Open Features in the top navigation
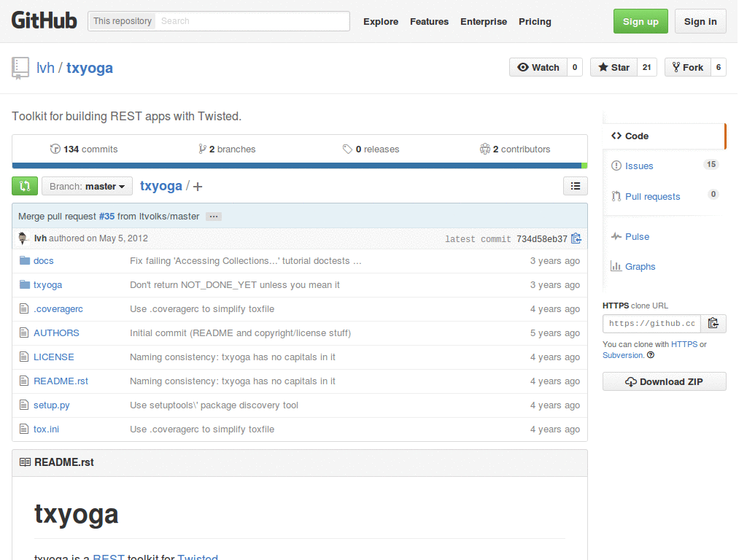Viewport: 747px width, 560px height. [429, 21]
